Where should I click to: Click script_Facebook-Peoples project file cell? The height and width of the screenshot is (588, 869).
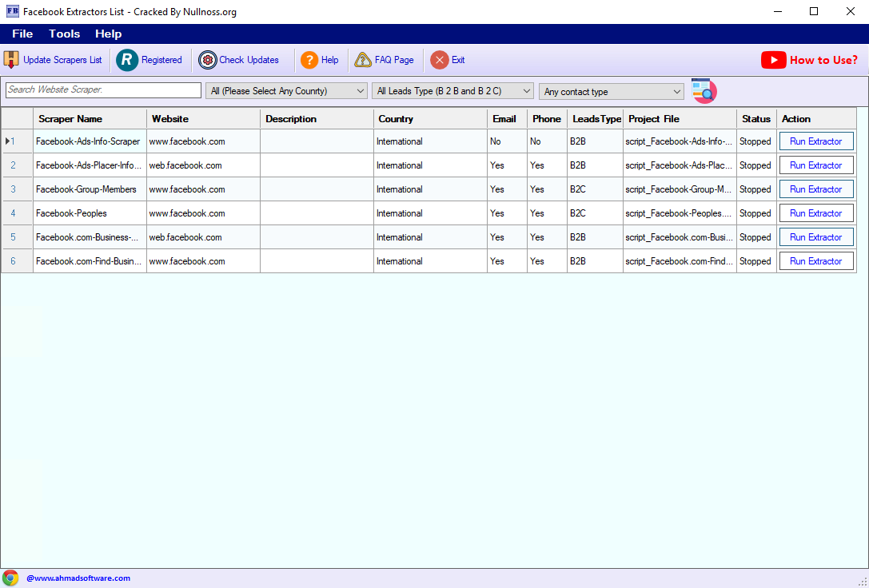point(680,213)
